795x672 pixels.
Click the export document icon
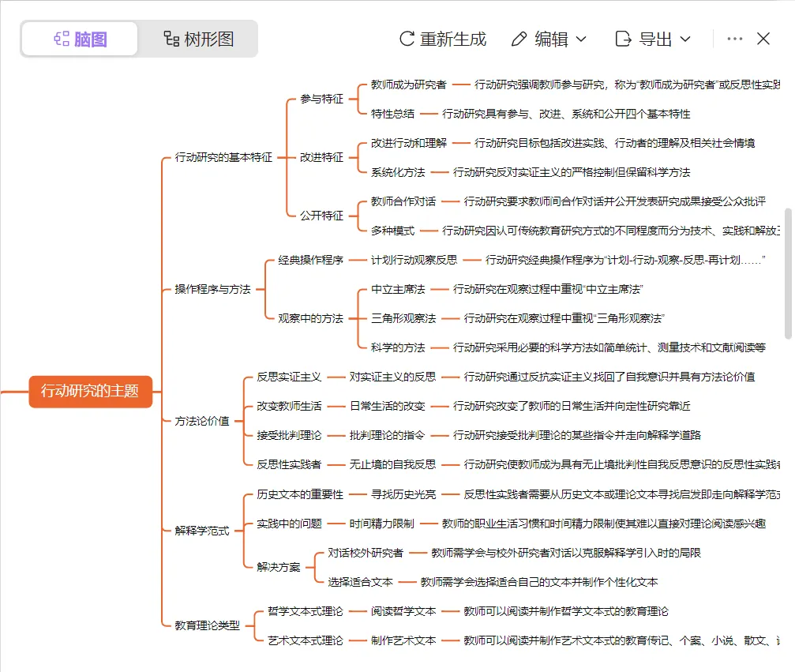[x=623, y=39]
